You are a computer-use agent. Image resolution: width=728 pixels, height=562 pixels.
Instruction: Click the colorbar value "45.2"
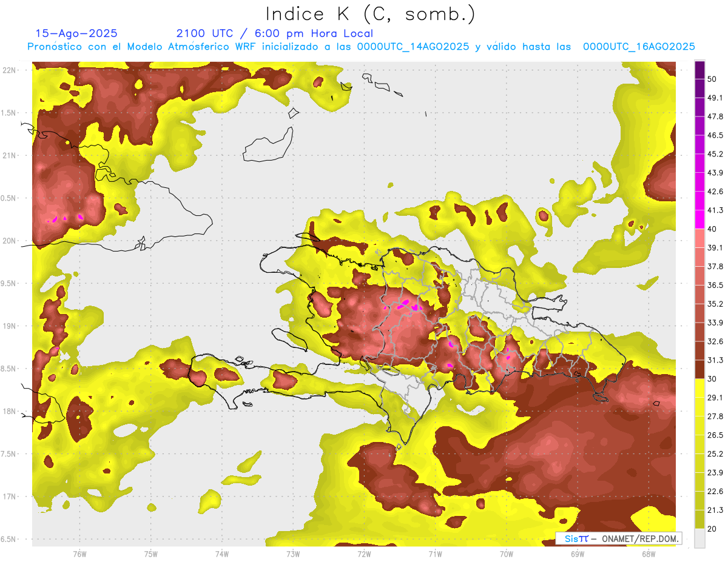point(715,154)
